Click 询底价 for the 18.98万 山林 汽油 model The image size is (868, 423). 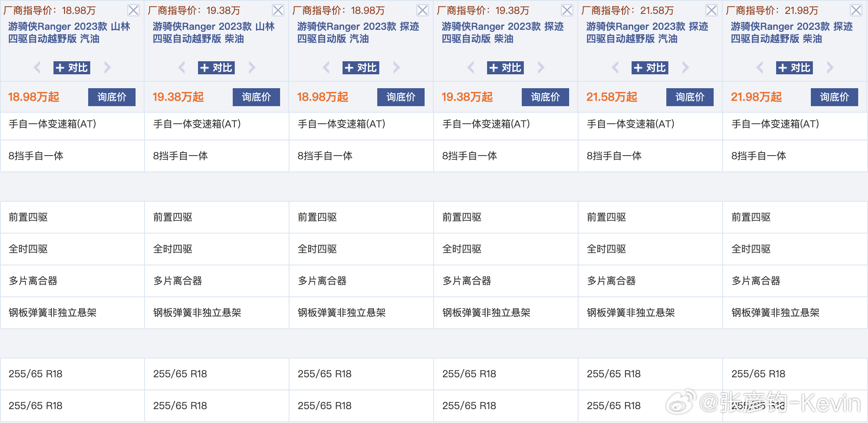point(112,97)
